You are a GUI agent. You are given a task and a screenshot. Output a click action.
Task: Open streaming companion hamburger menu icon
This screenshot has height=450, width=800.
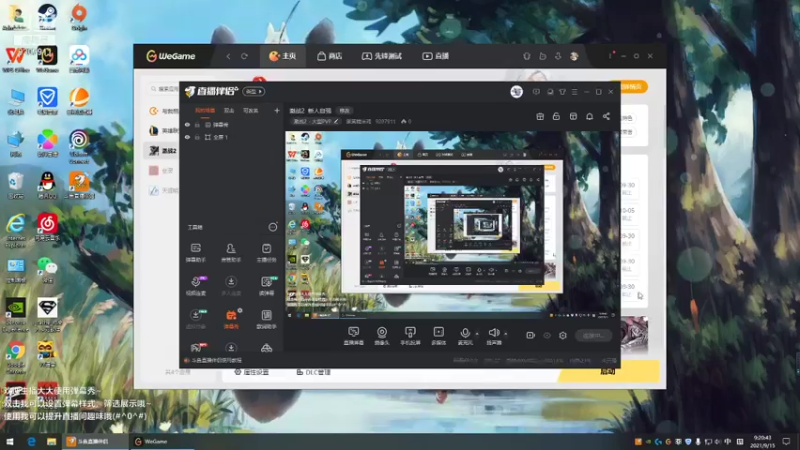point(574,92)
